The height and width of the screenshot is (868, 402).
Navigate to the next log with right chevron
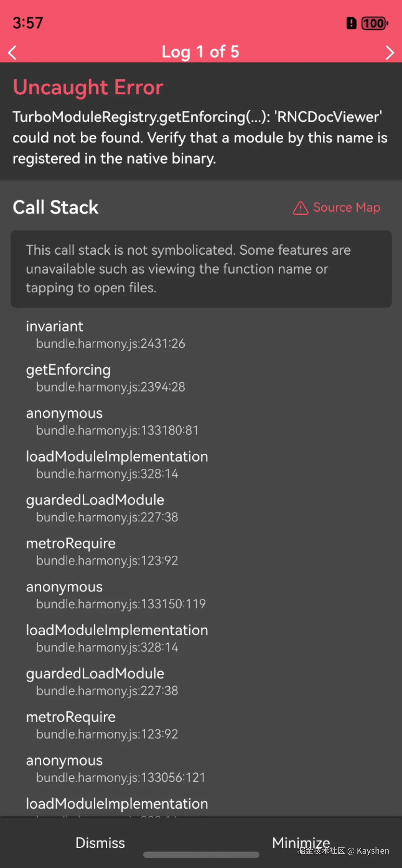click(390, 52)
